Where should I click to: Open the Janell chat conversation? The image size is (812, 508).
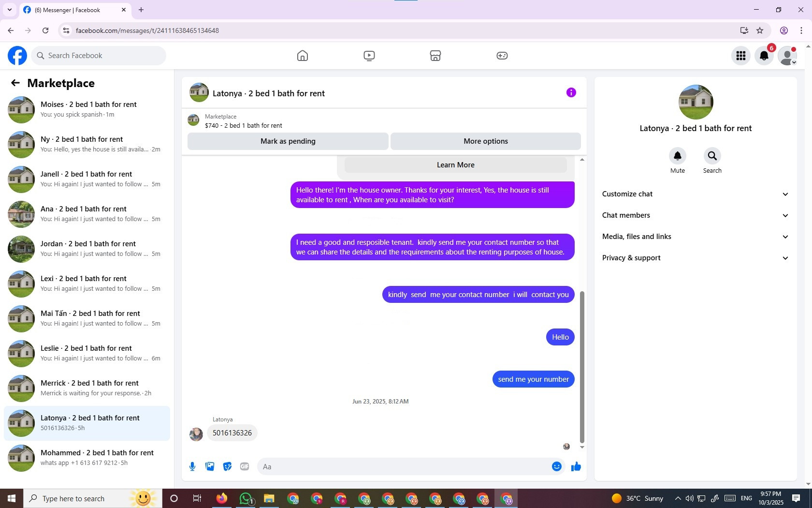pyautogui.click(x=87, y=179)
